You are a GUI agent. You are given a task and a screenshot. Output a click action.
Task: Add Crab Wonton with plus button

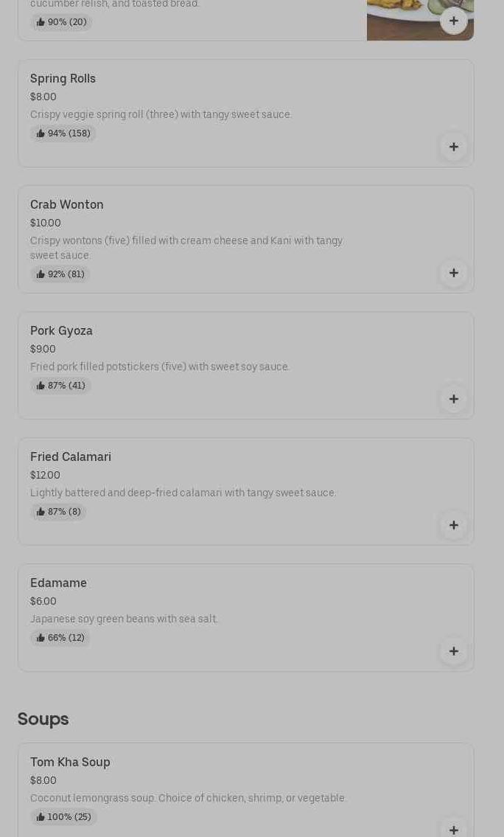pyautogui.click(x=454, y=273)
